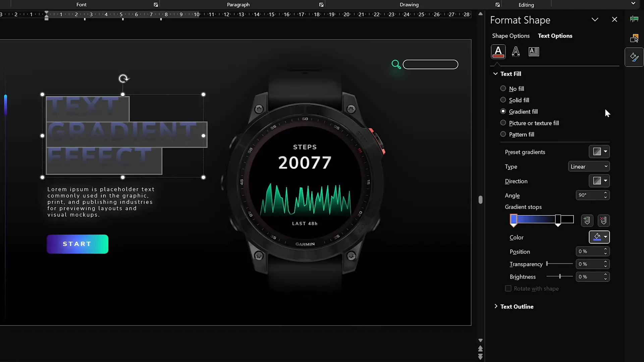Toggle Rotate with shape checkbox
Viewport: 644px width, 362px height.
508,289
